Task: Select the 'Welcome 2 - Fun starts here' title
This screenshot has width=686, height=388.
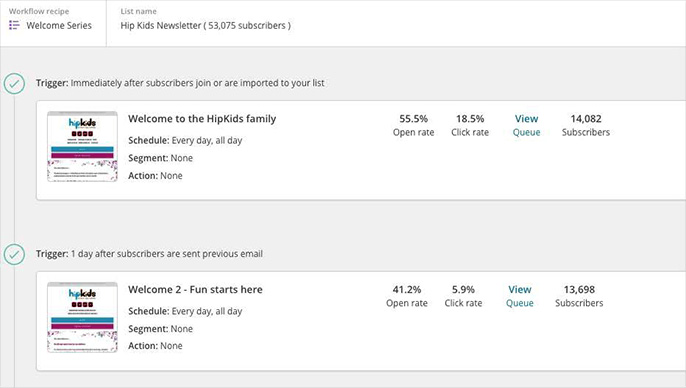Action: click(x=195, y=289)
